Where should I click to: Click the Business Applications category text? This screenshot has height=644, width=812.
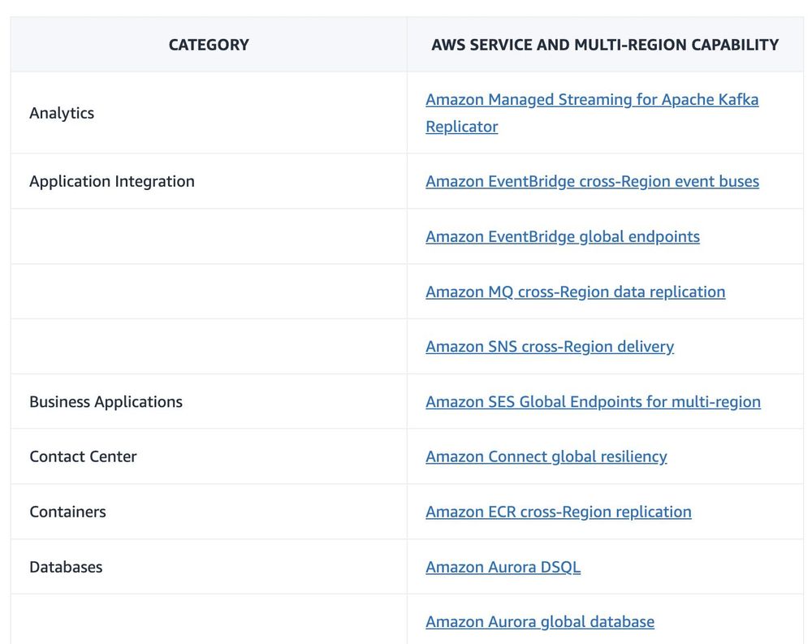(x=106, y=402)
